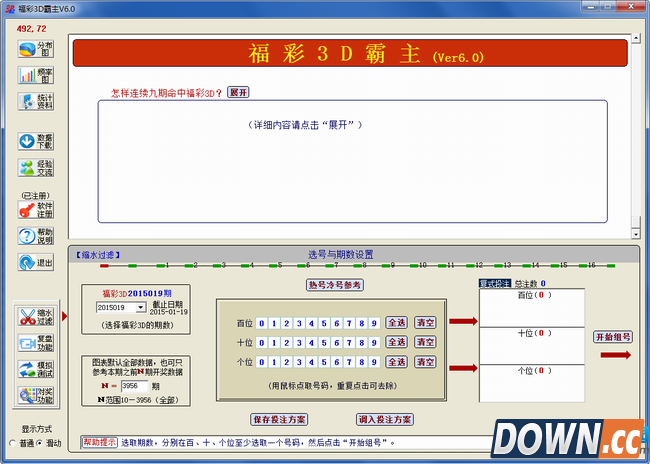
Task: Click 全选 for the 十位 row
Action: 397,342
